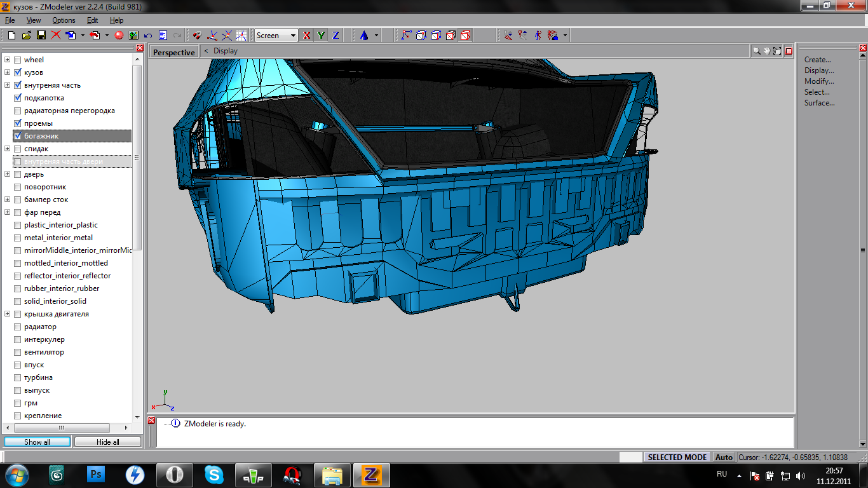Toggle the X axis constraint

pos(307,36)
